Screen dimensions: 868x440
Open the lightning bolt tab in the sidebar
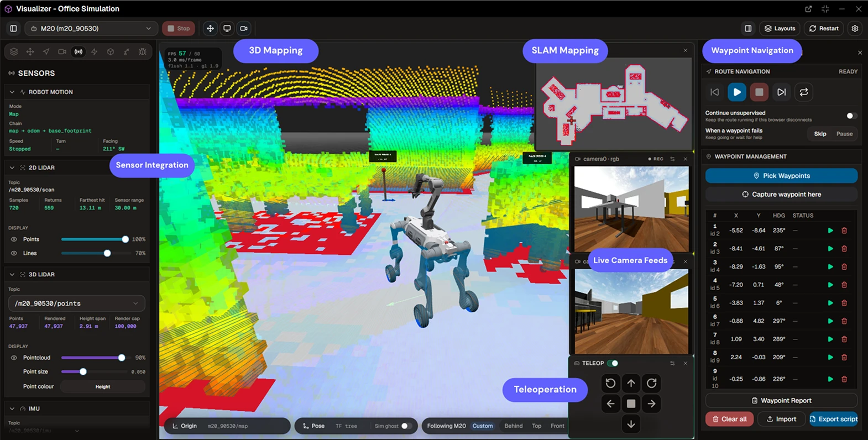pyautogui.click(x=95, y=51)
